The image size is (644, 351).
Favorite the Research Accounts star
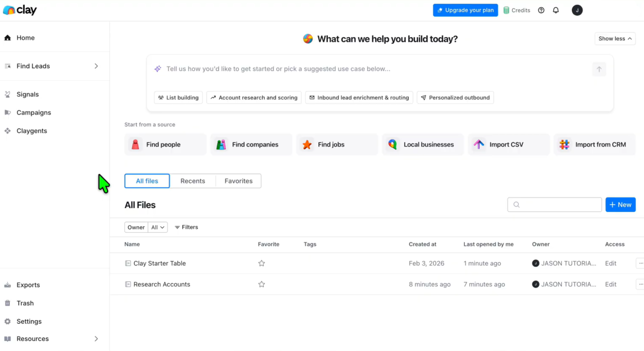262,284
